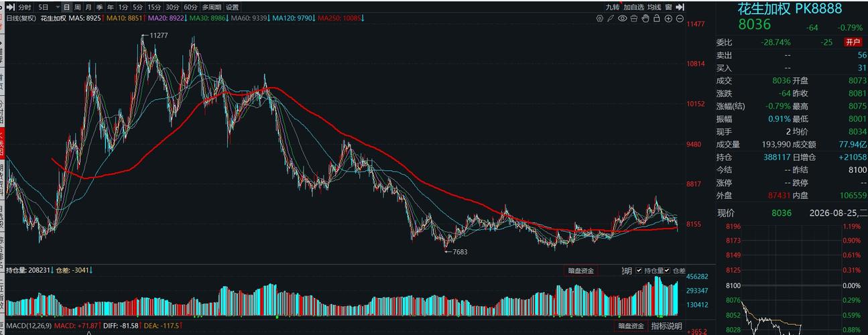Toggle the 持仓量 checkbox
Screen dimensions: 868x335
coord(639,271)
